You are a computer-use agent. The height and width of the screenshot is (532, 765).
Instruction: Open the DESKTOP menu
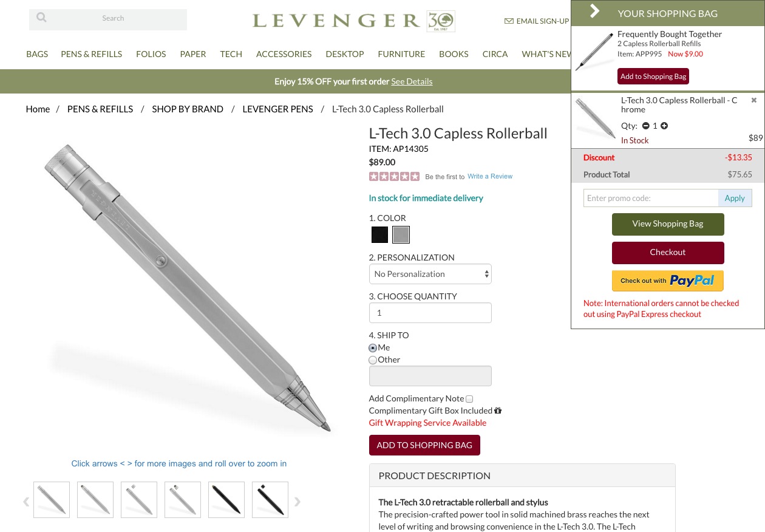[x=344, y=54]
